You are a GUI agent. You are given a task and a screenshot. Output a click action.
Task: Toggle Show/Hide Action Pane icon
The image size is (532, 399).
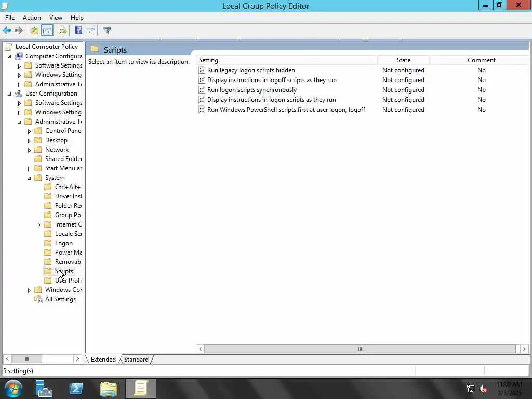pos(91,31)
